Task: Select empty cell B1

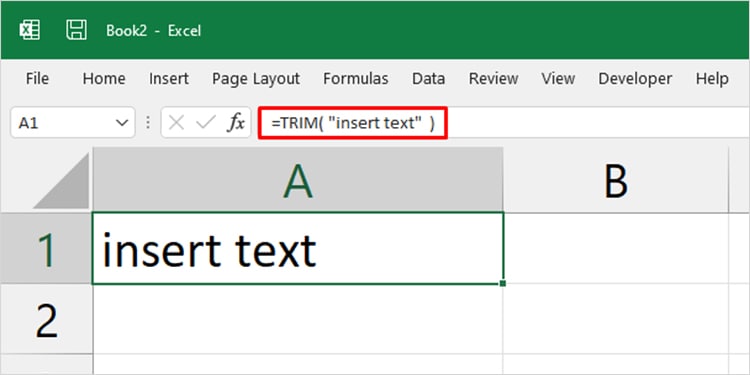Action: [616, 248]
